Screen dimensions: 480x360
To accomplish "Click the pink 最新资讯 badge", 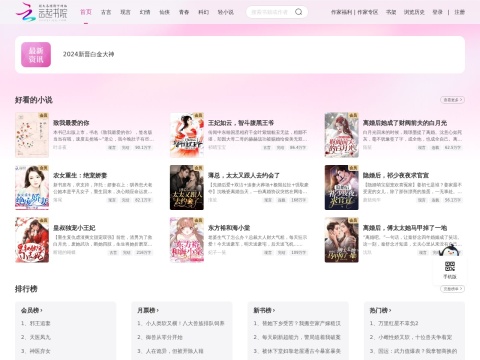I will (36, 55).
